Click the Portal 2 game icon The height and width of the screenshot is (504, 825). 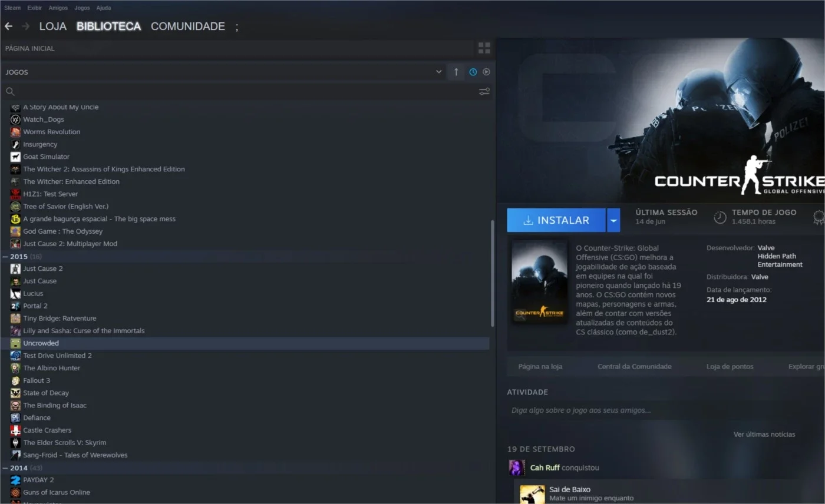click(15, 306)
